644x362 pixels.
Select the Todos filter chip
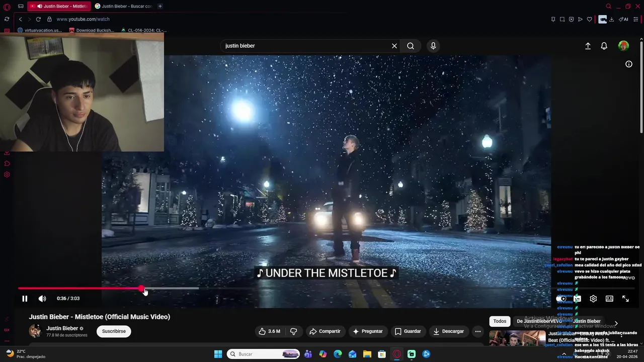point(500,321)
